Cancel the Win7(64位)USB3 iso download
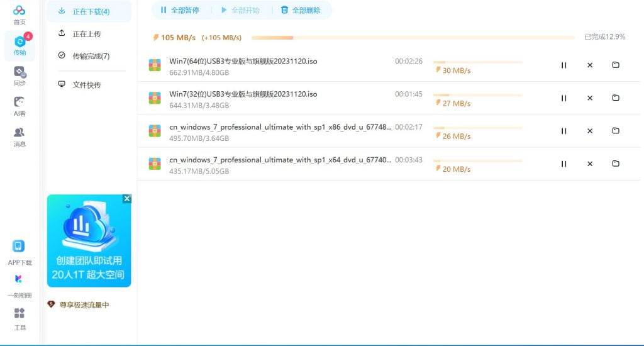 click(590, 65)
